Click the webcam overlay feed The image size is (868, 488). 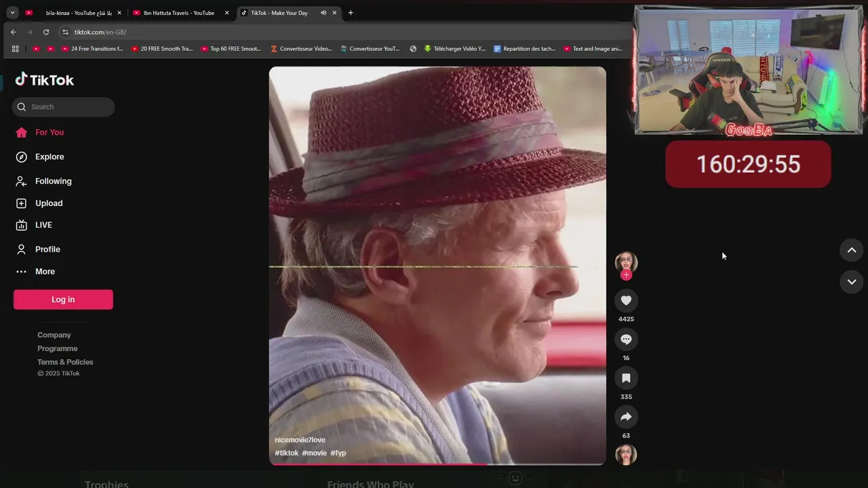(x=749, y=70)
